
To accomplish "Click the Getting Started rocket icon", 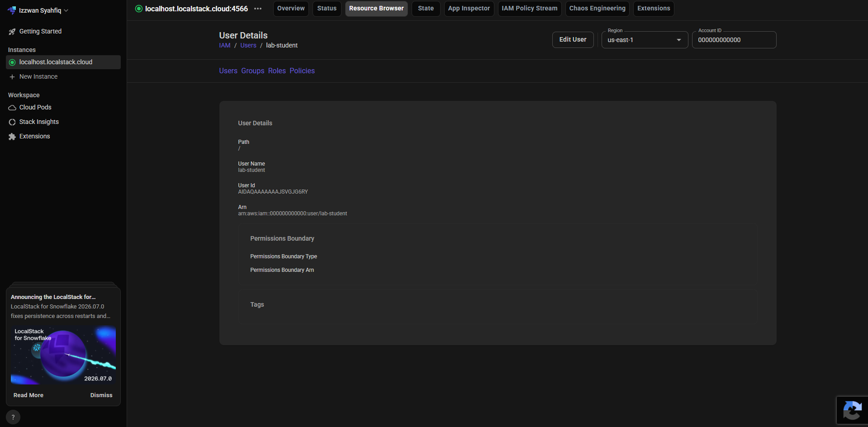I will tap(12, 32).
